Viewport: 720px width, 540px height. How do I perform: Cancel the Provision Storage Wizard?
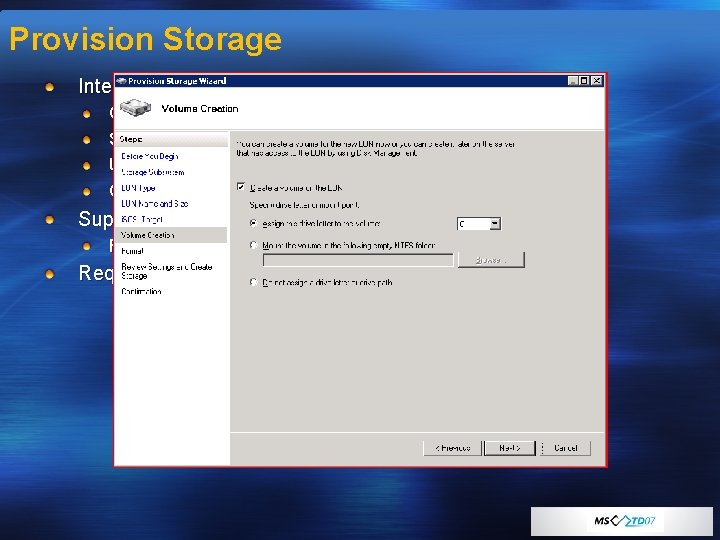pyautogui.click(x=565, y=448)
